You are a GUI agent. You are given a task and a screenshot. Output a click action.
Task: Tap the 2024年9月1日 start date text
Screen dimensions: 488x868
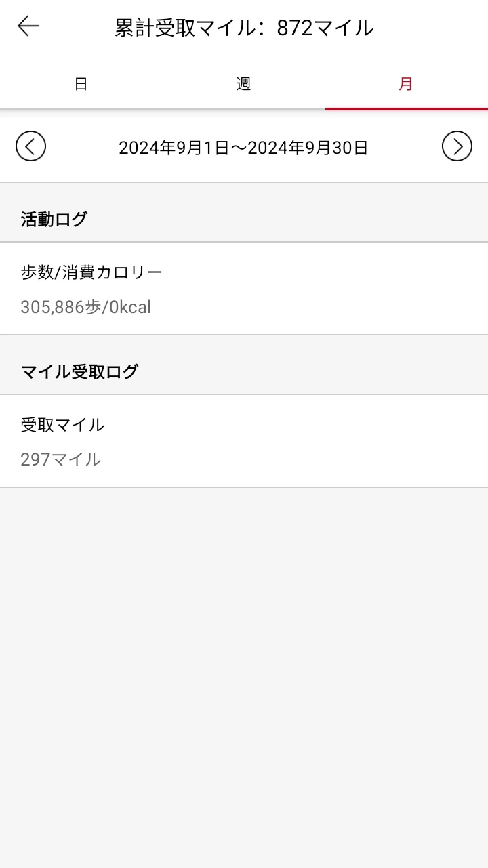(x=174, y=147)
